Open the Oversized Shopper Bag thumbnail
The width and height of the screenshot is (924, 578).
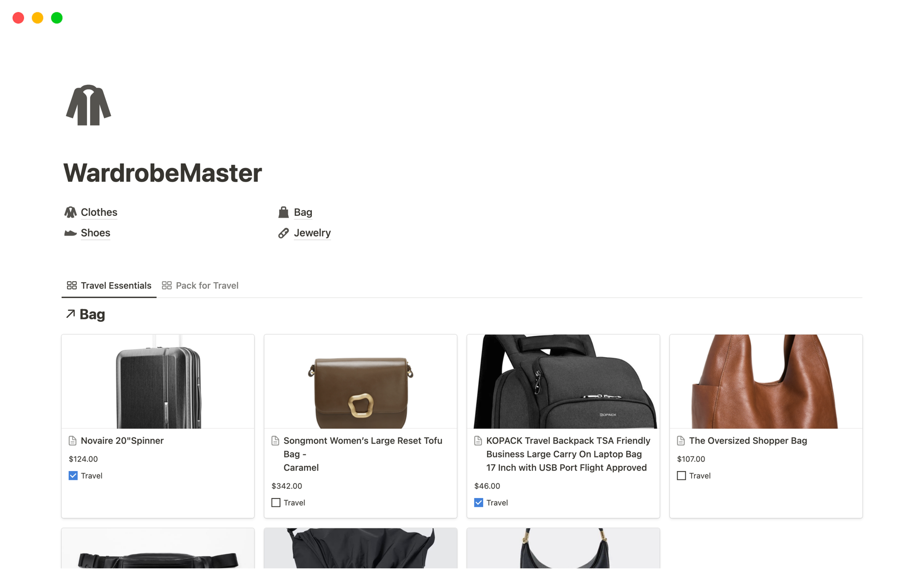pos(766,380)
